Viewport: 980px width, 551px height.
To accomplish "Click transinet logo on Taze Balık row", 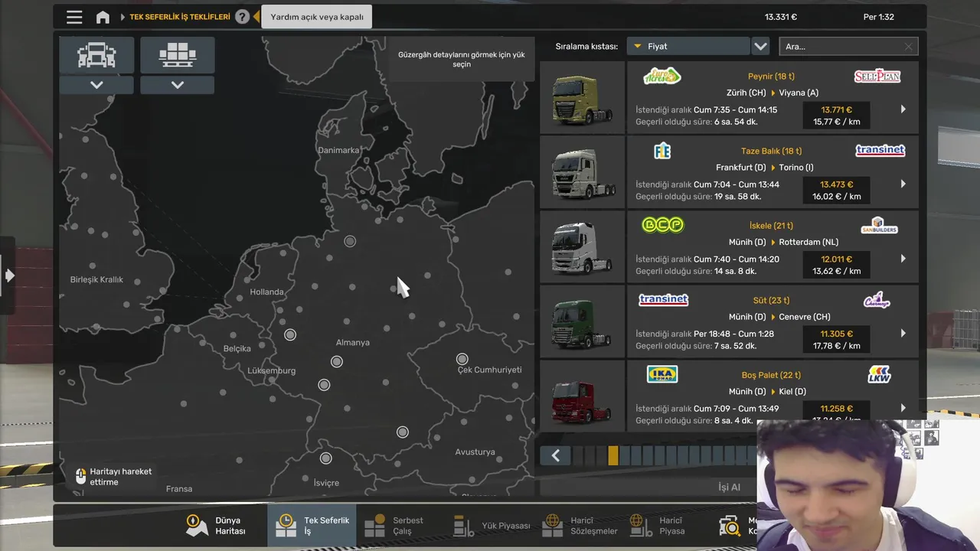I will [x=880, y=151].
